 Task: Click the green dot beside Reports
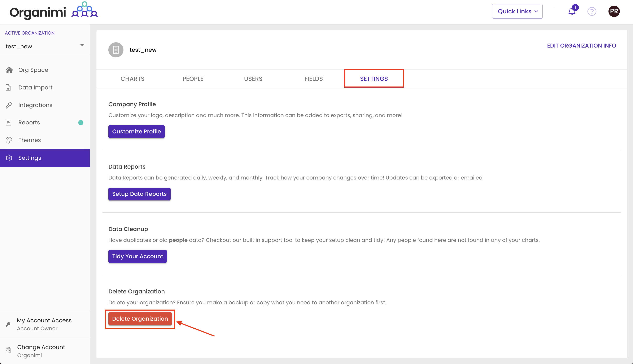point(80,123)
